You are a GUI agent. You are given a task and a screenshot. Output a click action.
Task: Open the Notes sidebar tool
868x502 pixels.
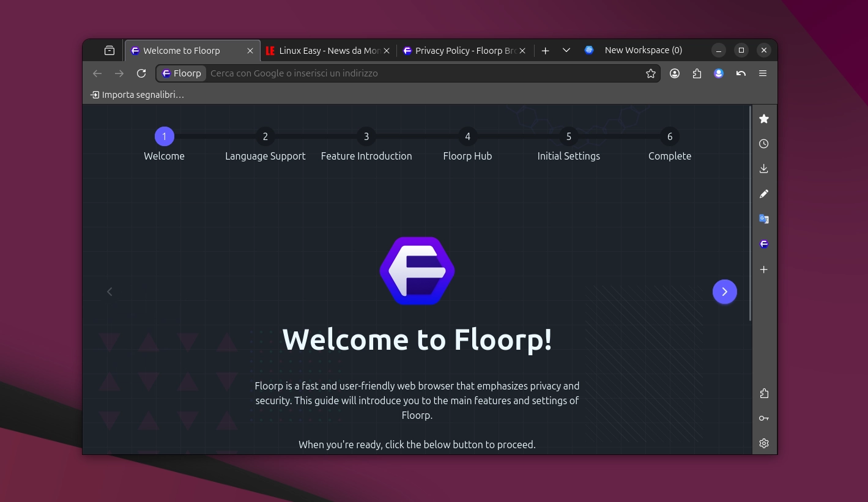(x=763, y=194)
